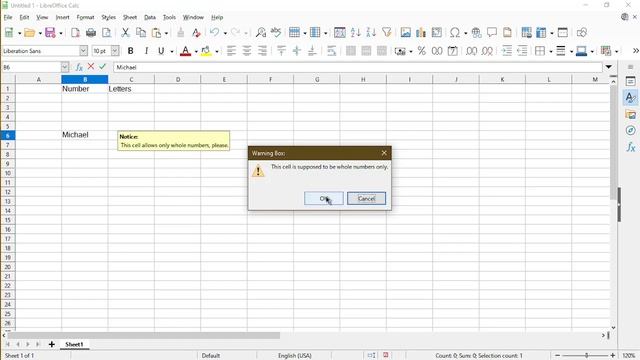
Task: Click Align Right icon
Action: tap(262, 51)
